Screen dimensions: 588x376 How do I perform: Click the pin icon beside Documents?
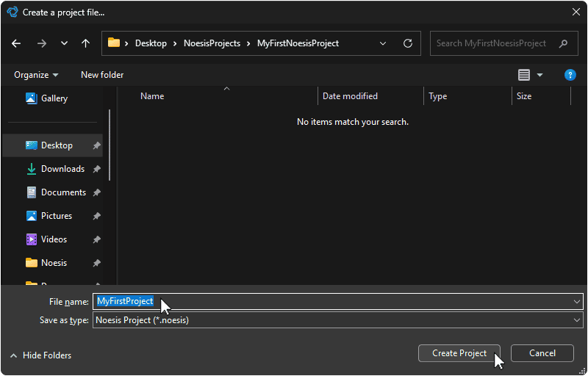point(96,192)
